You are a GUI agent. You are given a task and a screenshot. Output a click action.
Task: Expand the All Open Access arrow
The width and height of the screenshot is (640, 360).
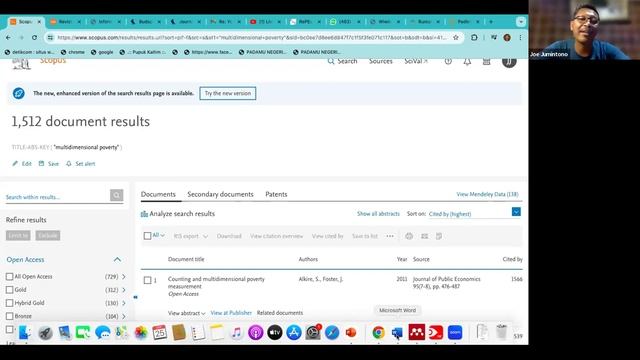click(124, 277)
